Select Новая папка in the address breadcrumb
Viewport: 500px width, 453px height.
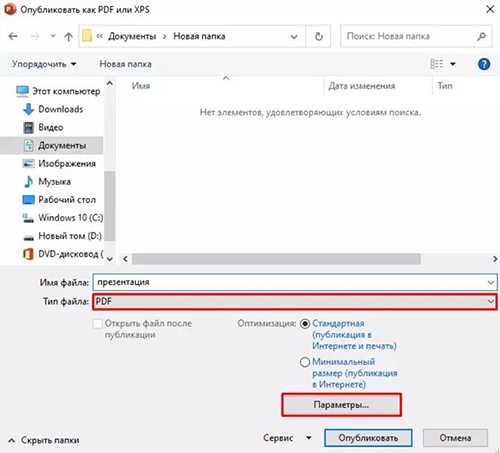pyautogui.click(x=199, y=36)
